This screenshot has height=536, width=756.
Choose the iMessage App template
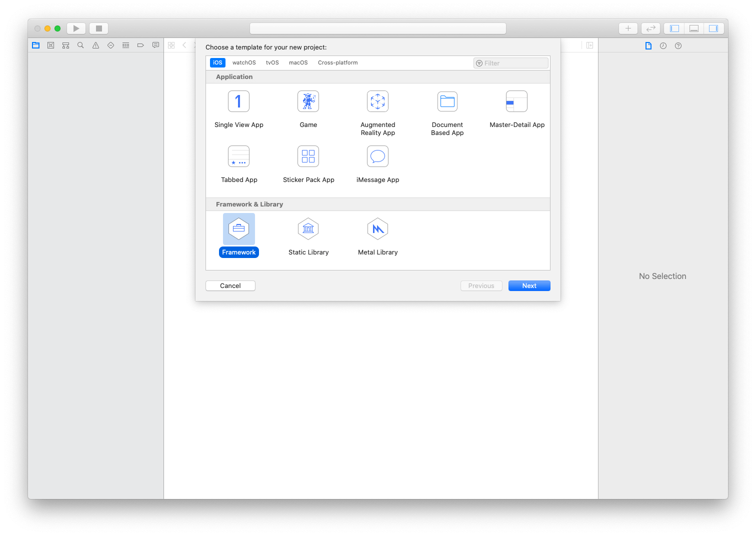coord(377,164)
